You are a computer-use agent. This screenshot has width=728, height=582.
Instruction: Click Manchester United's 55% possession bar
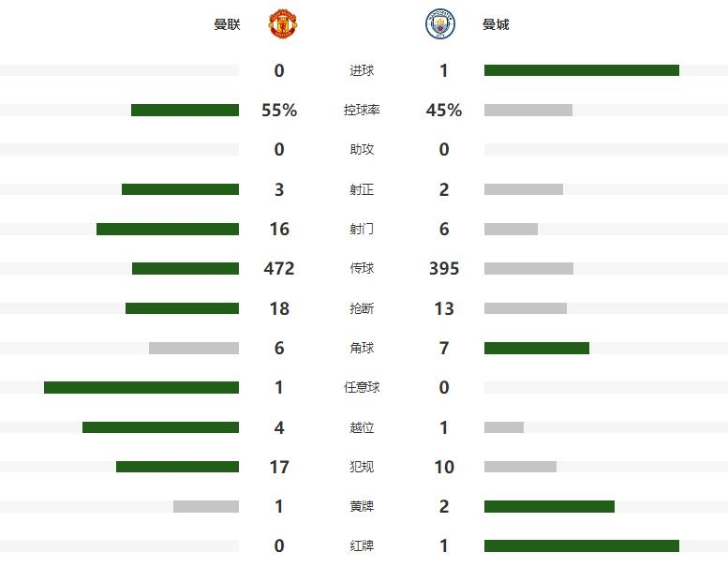(185, 110)
